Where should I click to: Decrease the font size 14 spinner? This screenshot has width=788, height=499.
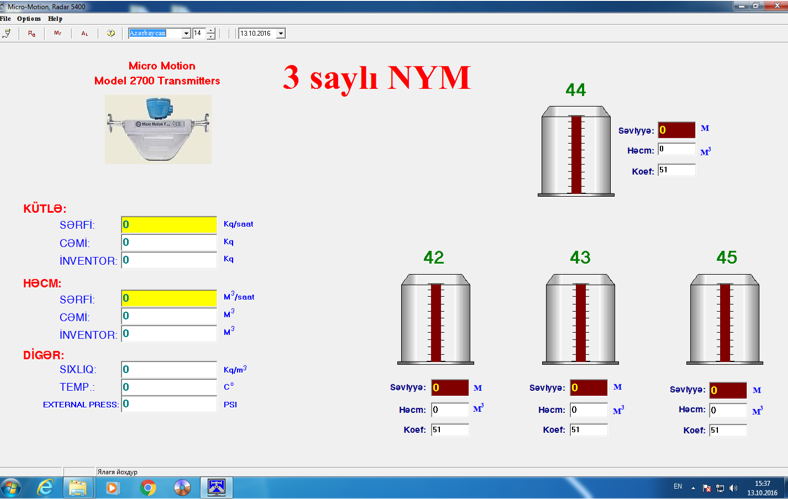coord(211,36)
